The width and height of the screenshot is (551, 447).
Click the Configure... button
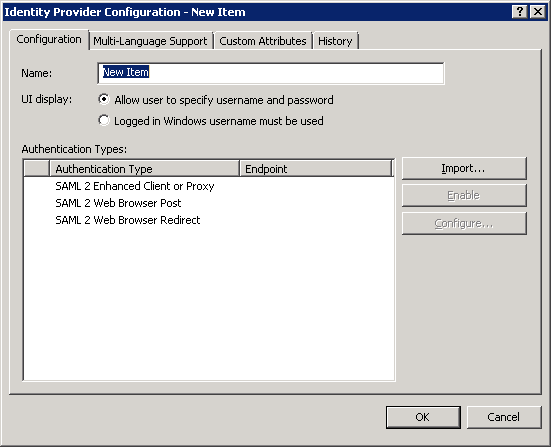[x=464, y=224]
